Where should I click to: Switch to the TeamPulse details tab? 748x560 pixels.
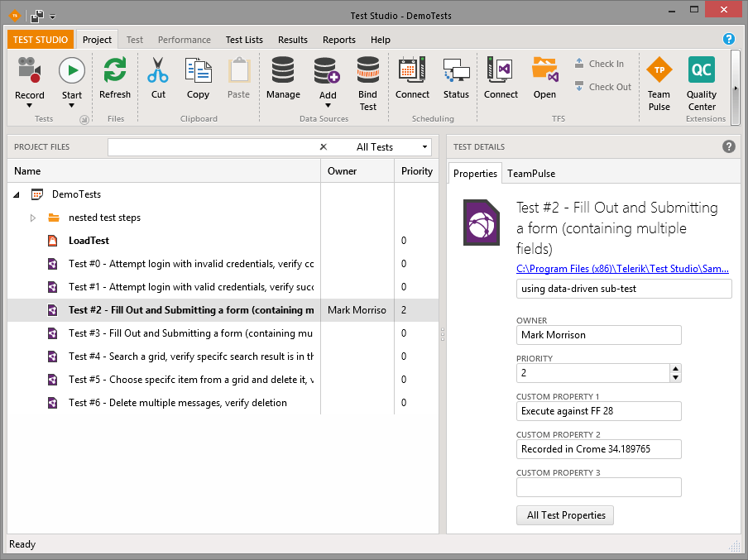pos(531,174)
